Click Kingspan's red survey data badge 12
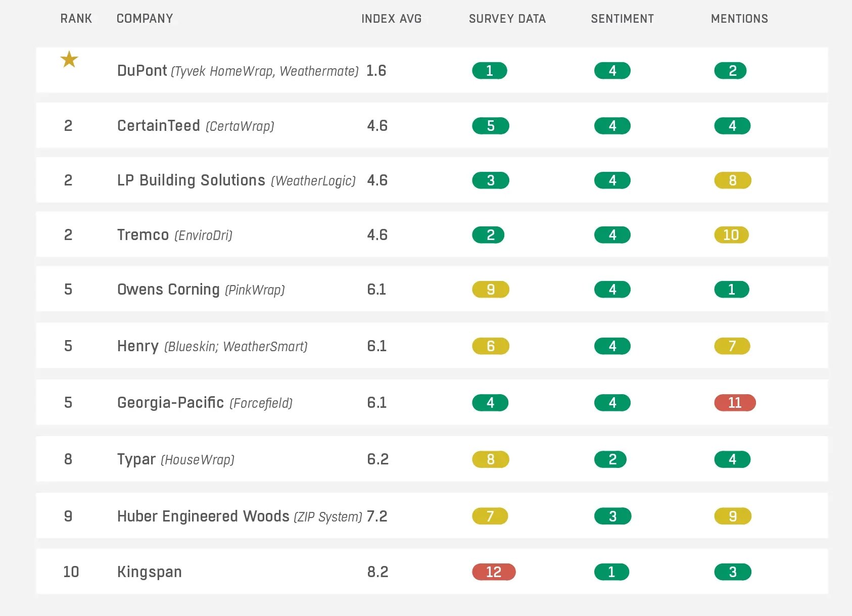852x616 pixels. coord(493,572)
